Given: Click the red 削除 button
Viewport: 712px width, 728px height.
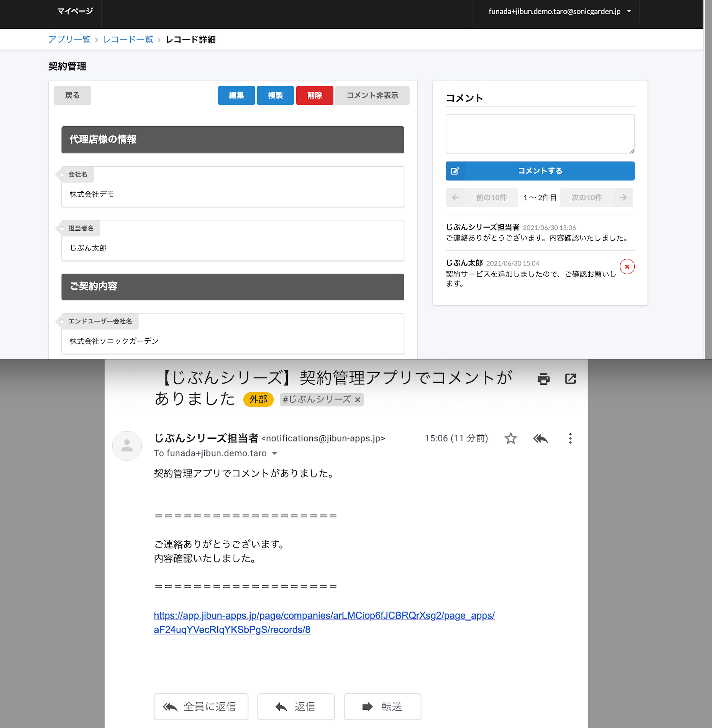Looking at the screenshot, I should (x=314, y=95).
